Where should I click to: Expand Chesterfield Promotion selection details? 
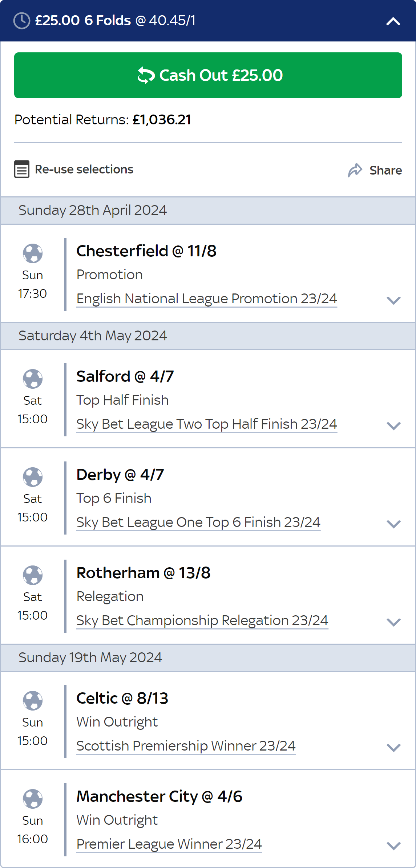pos(393,300)
